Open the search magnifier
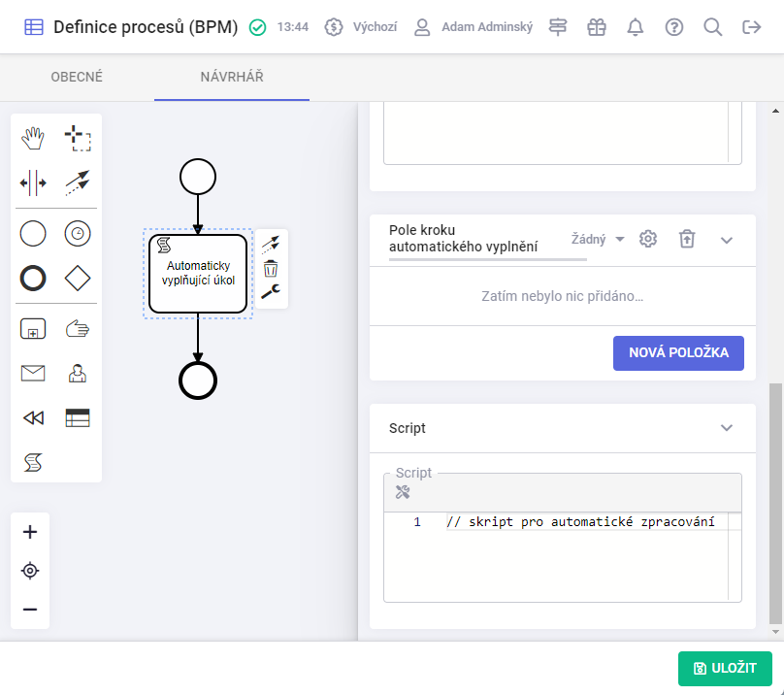Viewport: 784px width, 695px height. [713, 27]
